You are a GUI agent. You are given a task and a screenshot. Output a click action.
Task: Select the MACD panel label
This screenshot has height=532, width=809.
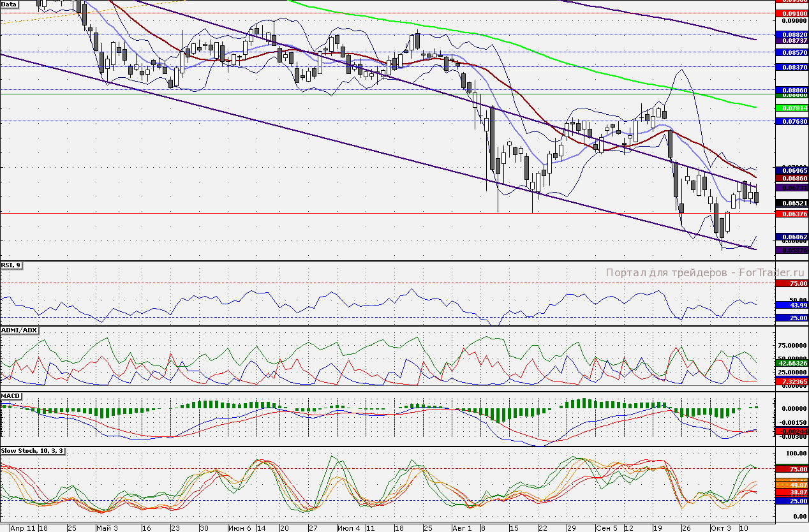[x=10, y=395]
